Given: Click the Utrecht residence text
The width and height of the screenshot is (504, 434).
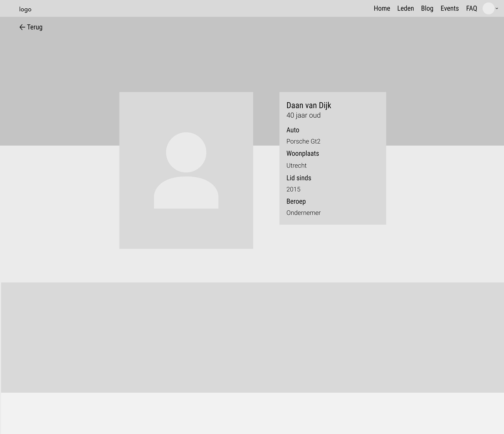Looking at the screenshot, I should pos(296,166).
